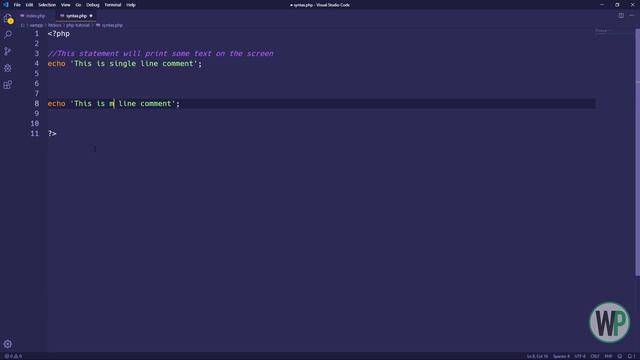Click the ?> closing tag on line 11

coord(52,133)
